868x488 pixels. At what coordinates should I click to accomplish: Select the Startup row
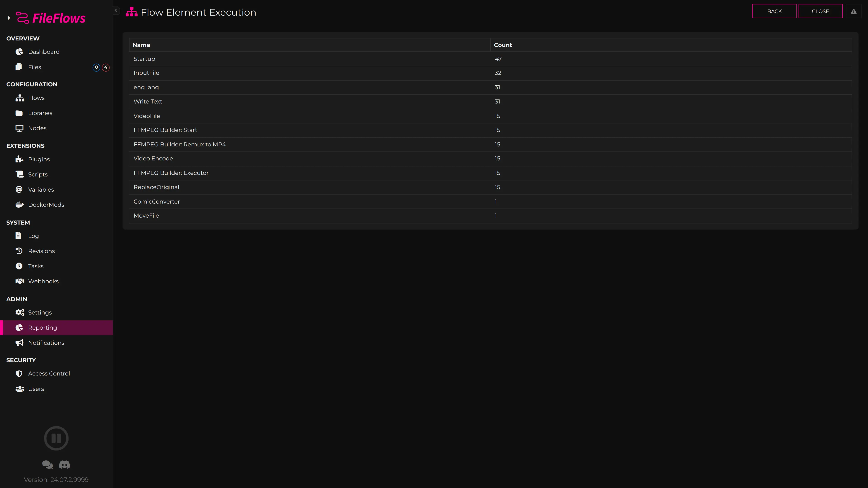pyautogui.click(x=490, y=59)
